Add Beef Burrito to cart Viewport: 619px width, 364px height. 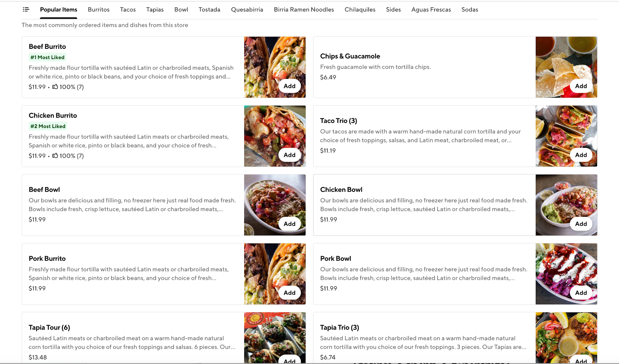tap(289, 86)
